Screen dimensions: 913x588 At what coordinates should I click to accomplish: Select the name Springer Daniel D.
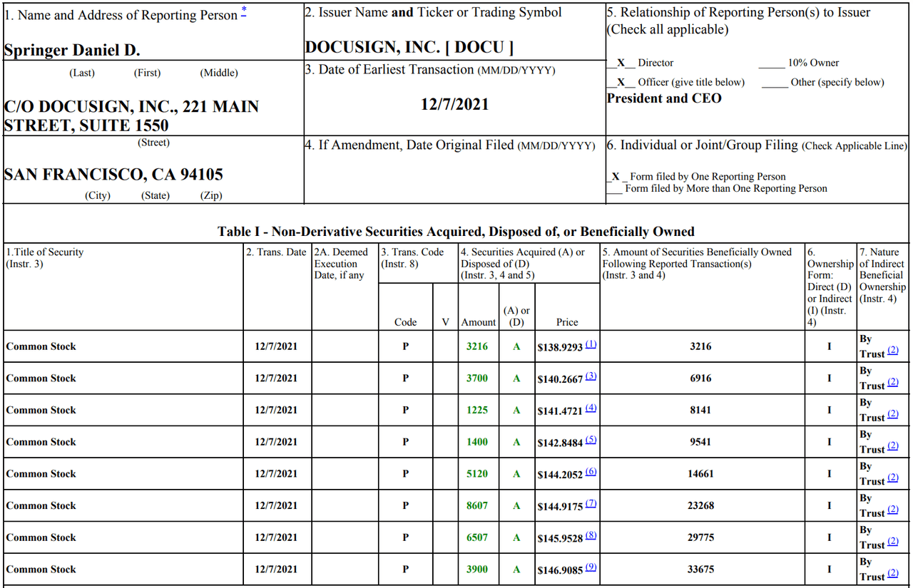coord(72,51)
